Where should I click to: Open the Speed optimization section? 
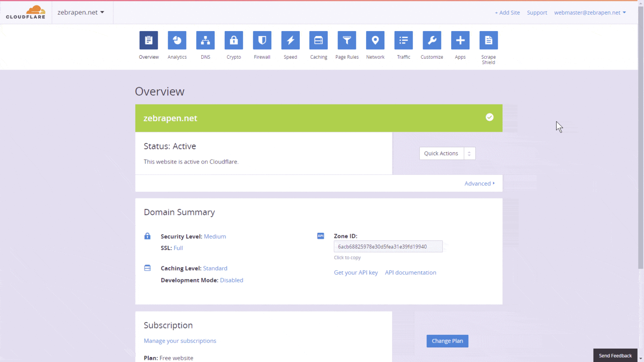click(290, 40)
